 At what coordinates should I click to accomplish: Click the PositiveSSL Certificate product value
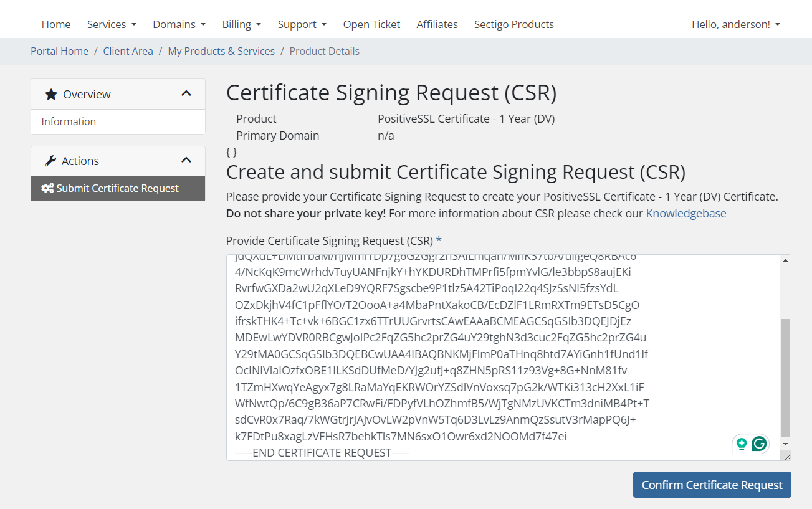466,118
